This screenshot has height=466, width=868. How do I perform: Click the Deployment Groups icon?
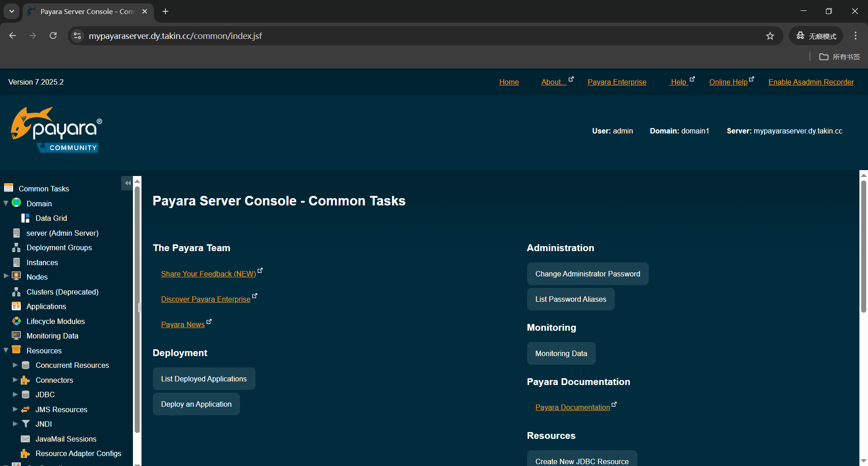[x=17, y=247]
